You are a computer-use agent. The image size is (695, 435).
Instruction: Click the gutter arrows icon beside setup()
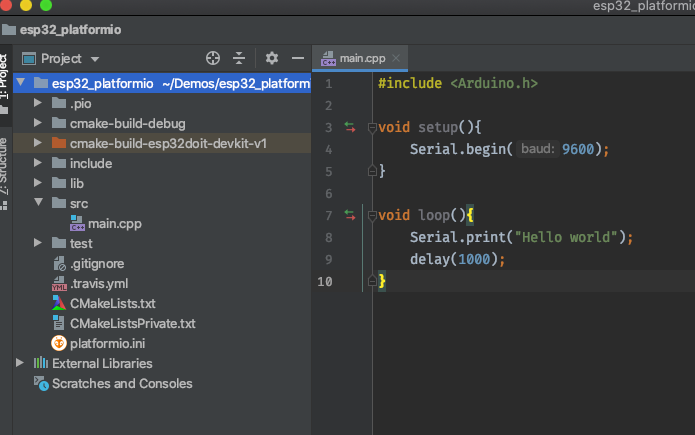click(349, 127)
